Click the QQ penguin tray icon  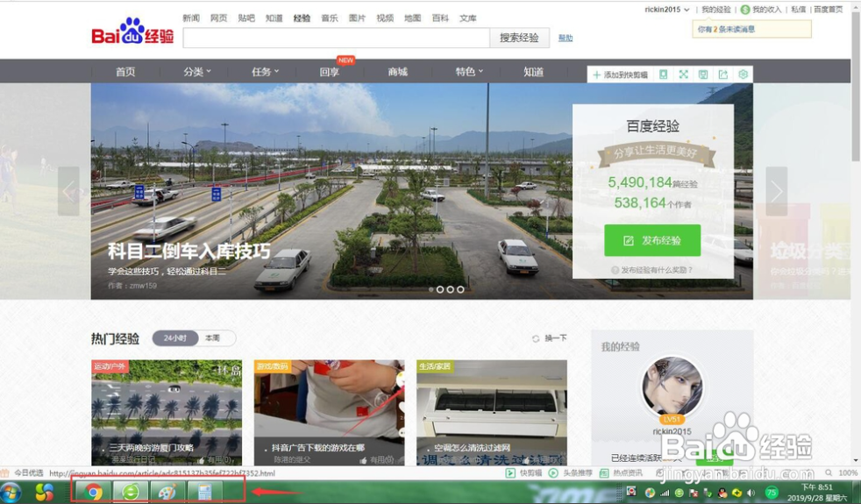tap(722, 493)
